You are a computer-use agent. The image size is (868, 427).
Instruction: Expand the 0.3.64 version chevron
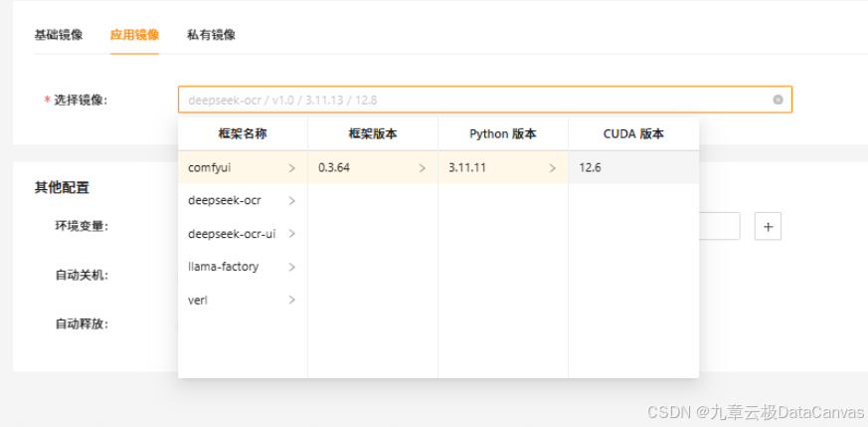[x=422, y=168]
